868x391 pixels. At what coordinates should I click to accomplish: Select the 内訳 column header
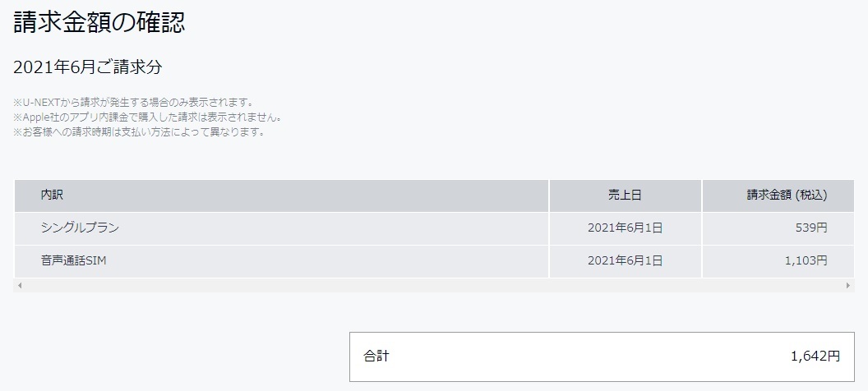pos(53,195)
